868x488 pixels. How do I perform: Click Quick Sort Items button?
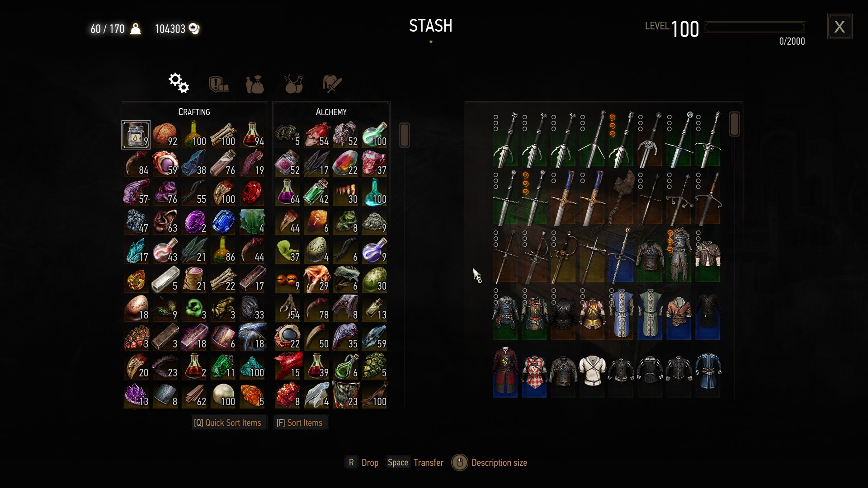(228, 422)
